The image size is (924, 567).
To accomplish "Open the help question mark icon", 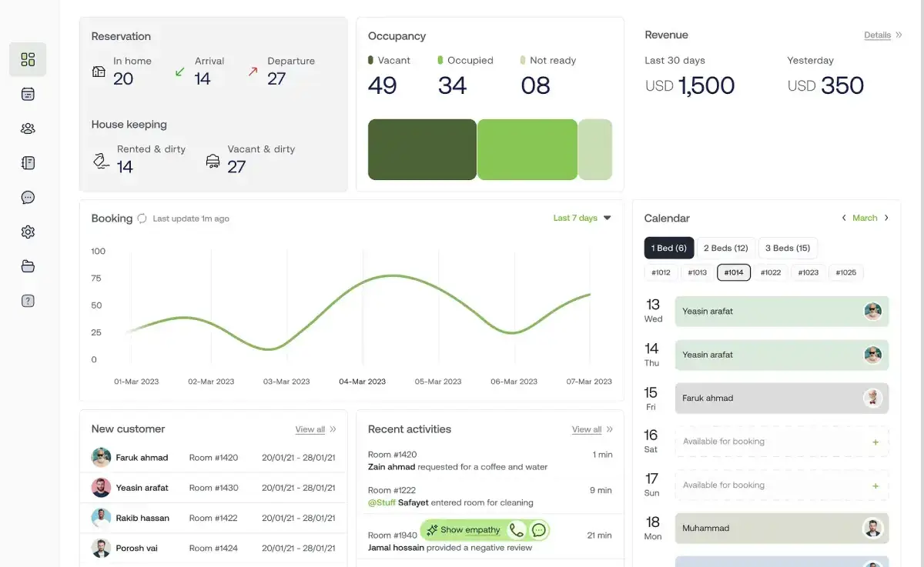I will (28, 301).
